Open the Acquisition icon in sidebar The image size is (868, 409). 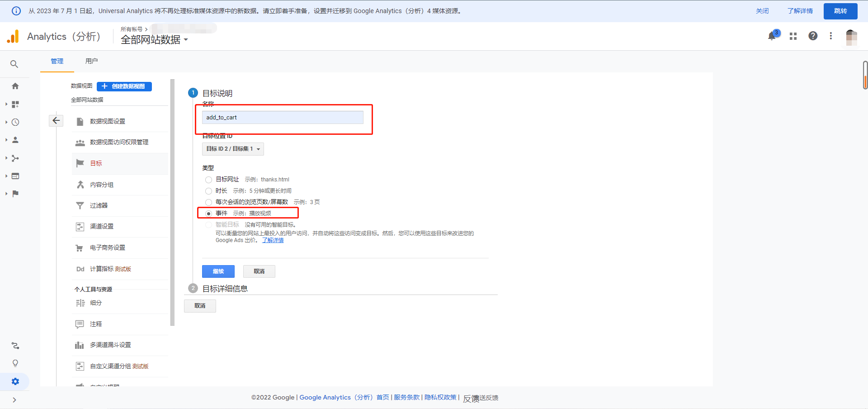pos(15,158)
